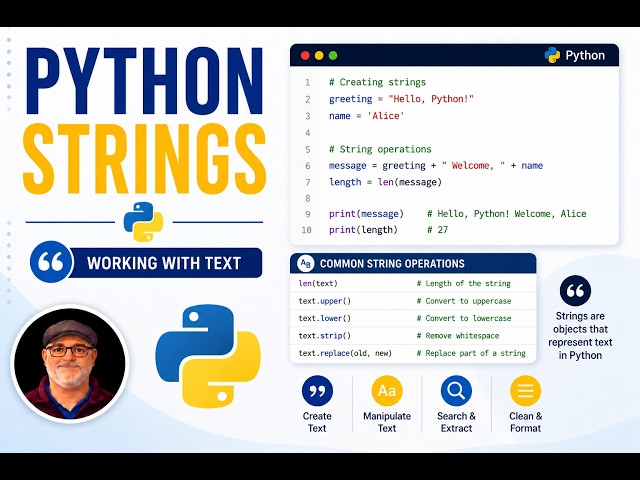Click the AB icon in Common String Operations header
640x480 pixels.
tap(305, 263)
